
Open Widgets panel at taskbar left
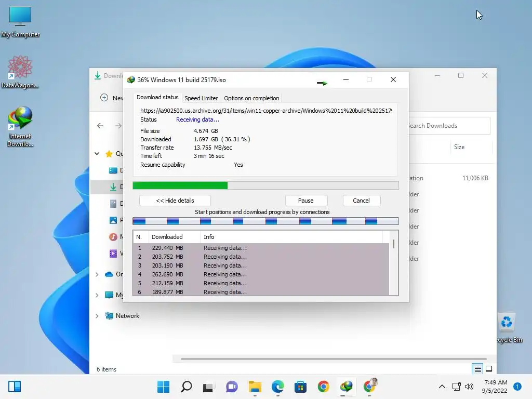15,387
